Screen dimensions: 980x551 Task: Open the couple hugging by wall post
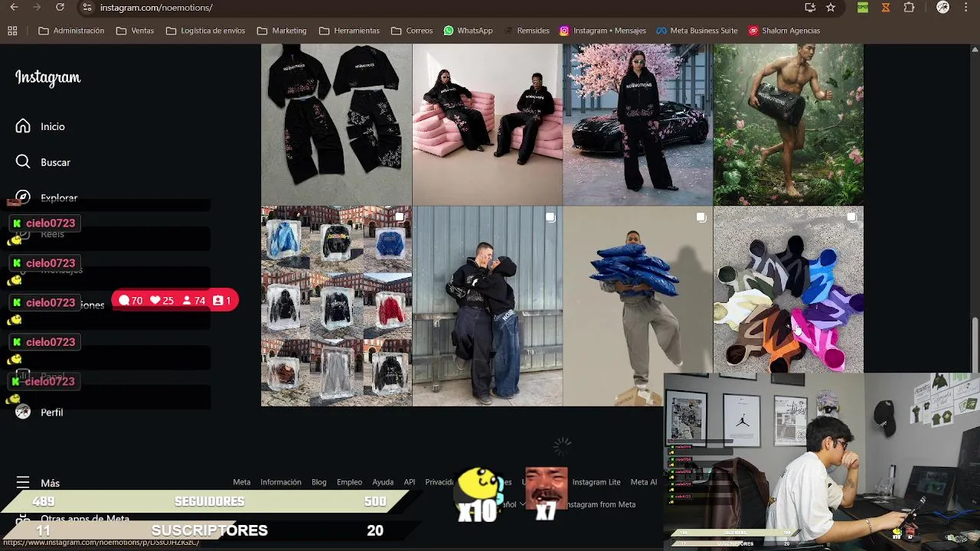[x=487, y=306]
